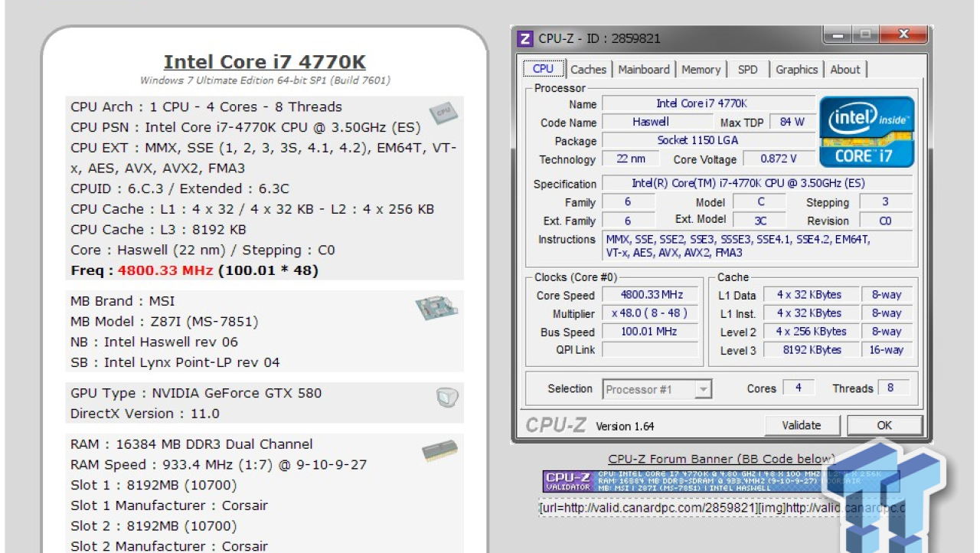
Task: Click the Intel Core i7 inside badge
Action: click(x=867, y=131)
